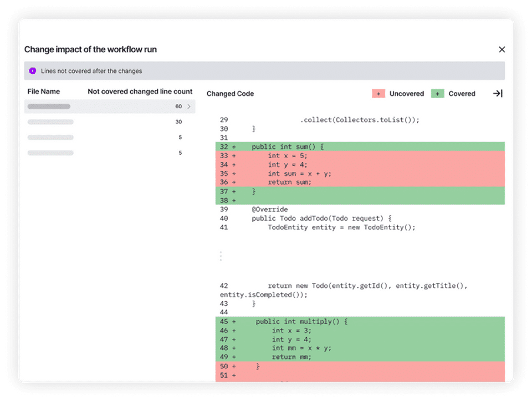
Task: Click 'Not covered changed line count' header
Action: pyautogui.click(x=140, y=92)
